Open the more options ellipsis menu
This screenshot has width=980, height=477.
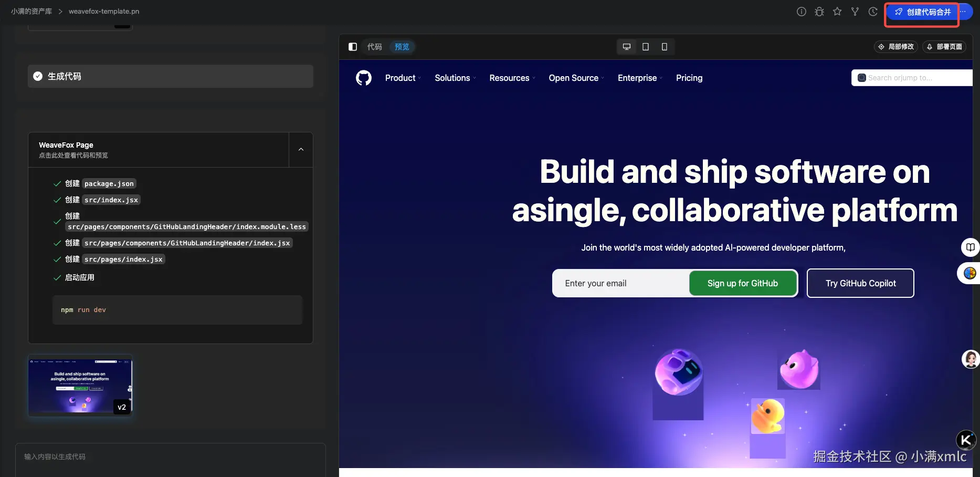963,12
